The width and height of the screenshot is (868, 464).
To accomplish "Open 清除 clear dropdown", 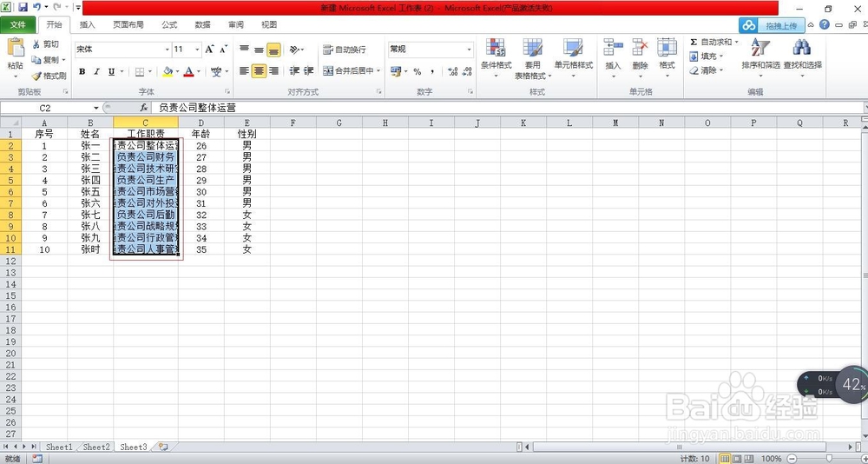I will tap(707, 70).
